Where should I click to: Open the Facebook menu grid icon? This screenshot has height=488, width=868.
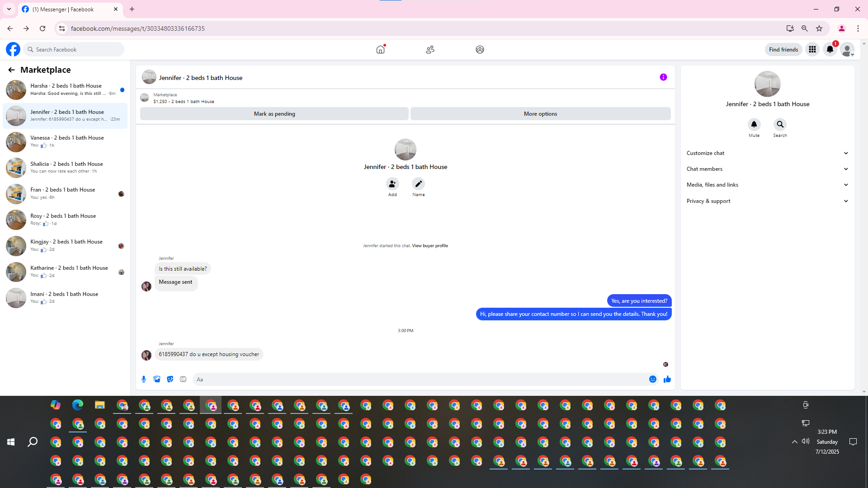(812, 50)
